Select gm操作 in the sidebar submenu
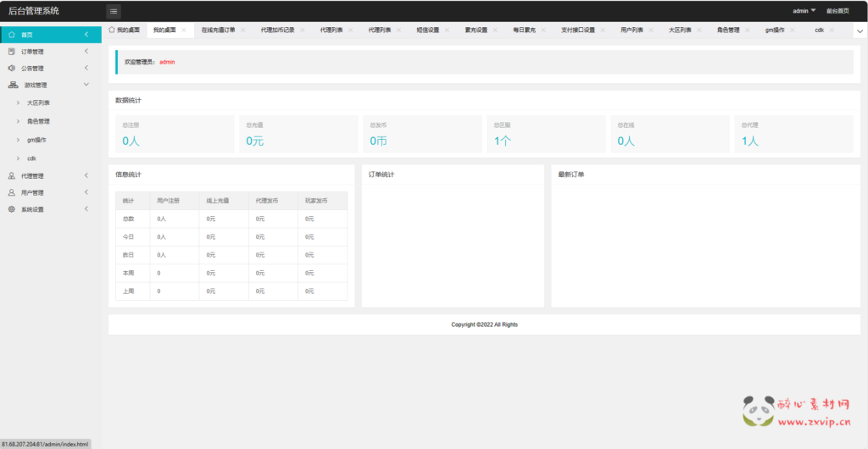 pyautogui.click(x=36, y=140)
